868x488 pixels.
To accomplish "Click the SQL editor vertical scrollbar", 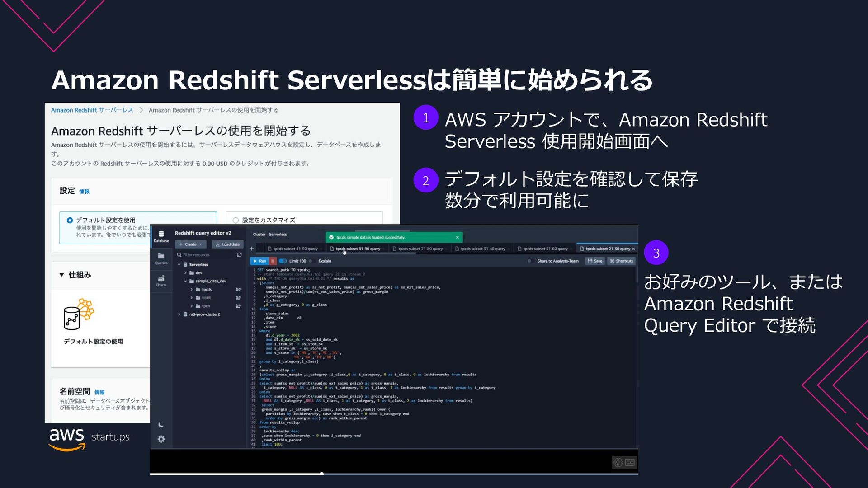I will coord(637,274).
